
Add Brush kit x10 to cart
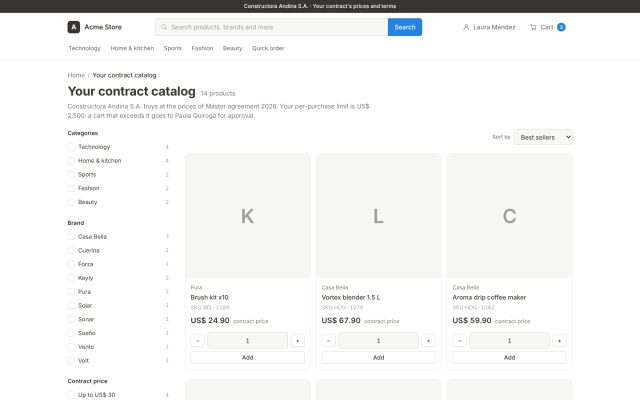pyautogui.click(x=248, y=358)
